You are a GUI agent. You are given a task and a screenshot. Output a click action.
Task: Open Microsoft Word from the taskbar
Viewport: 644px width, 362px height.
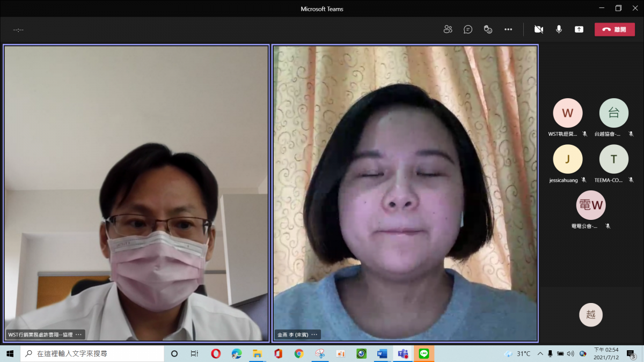(382, 354)
